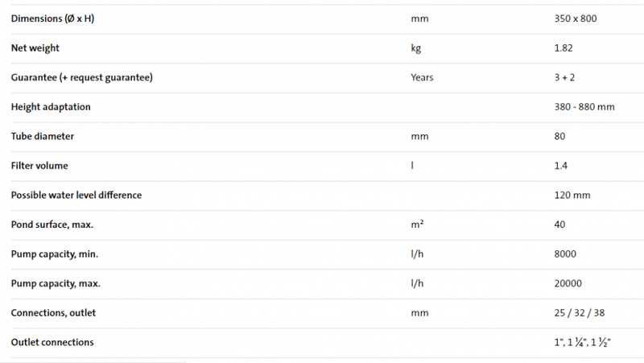Click the 3 + 2 guarantee value

[566, 77]
